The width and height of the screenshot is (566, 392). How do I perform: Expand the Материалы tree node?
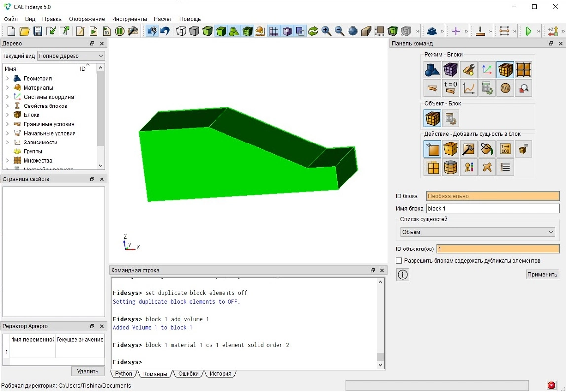pos(7,88)
